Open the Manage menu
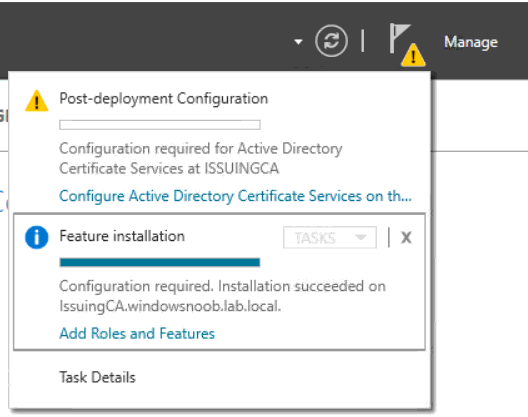The height and width of the screenshot is (417, 528). tap(471, 42)
